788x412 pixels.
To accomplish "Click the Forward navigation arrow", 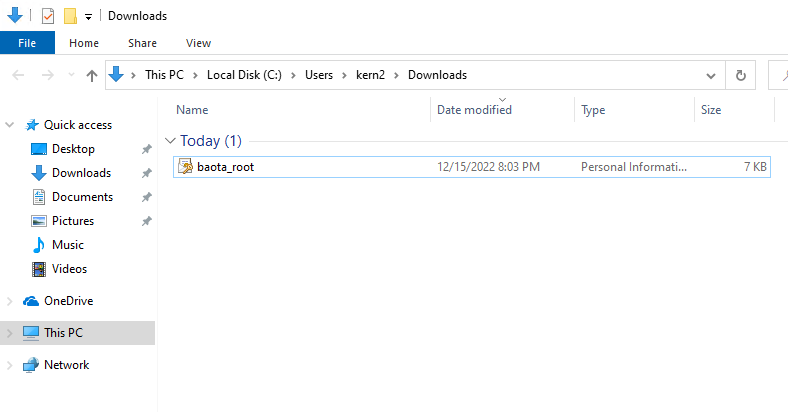I will coord(47,75).
